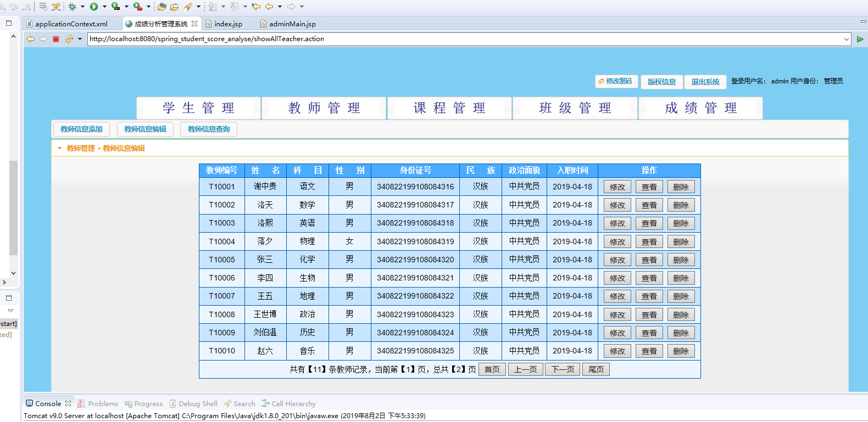Stop loading the browser page
Image resolution: width=868 pixels, height=422 pixels.
tap(56, 39)
